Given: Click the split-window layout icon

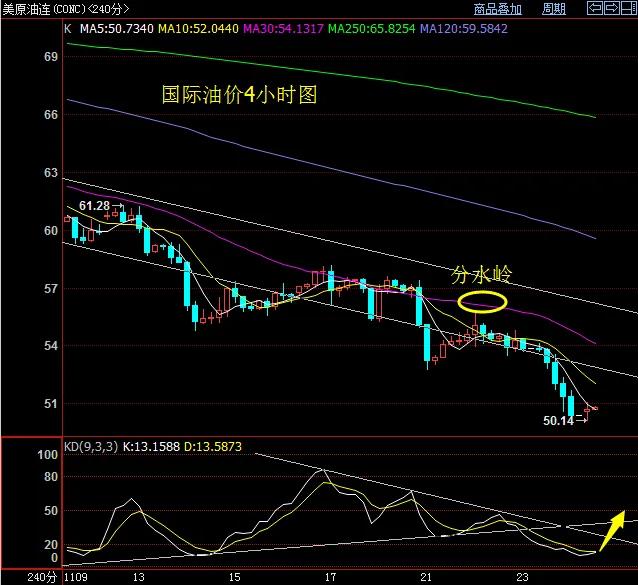Looking at the screenshot, I should tap(629, 8).
